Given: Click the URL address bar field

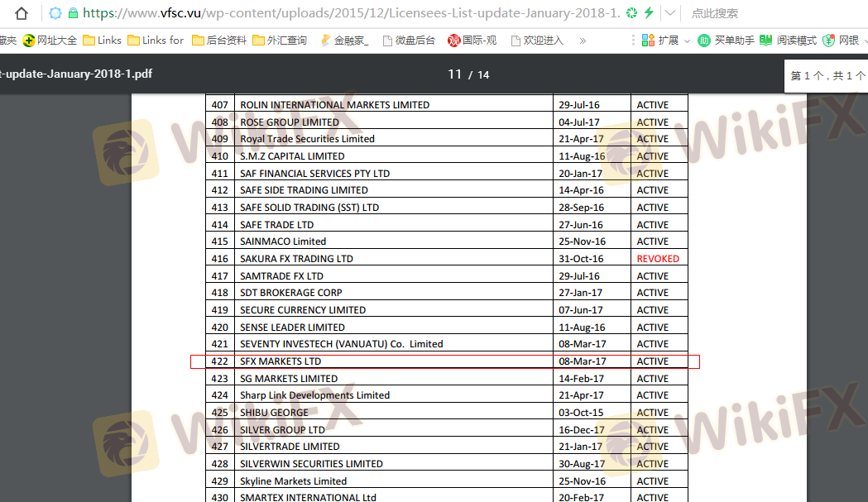Looking at the screenshot, I should tap(348, 13).
